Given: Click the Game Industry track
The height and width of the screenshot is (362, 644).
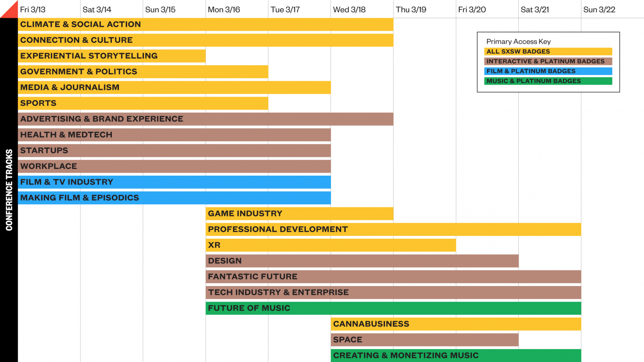Looking at the screenshot, I should [299, 214].
